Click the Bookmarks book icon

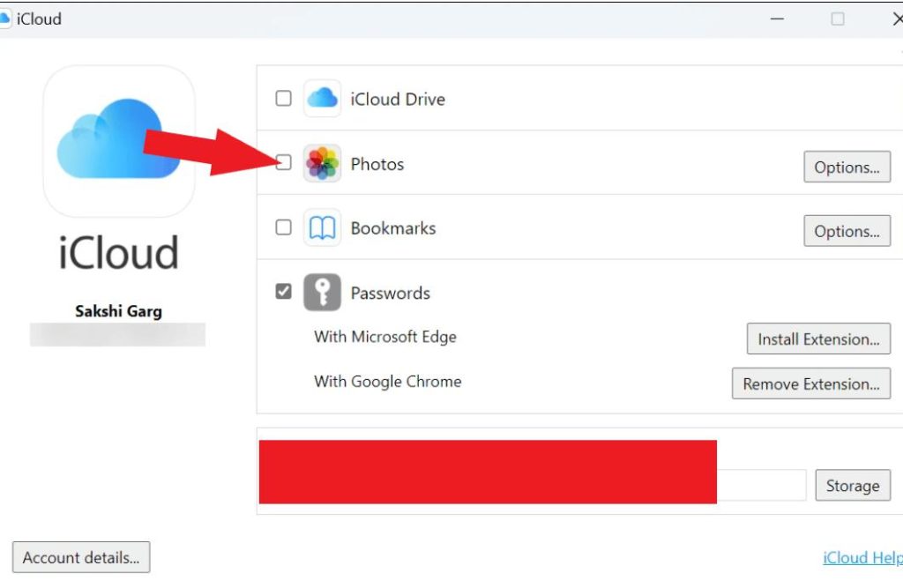[x=322, y=228]
